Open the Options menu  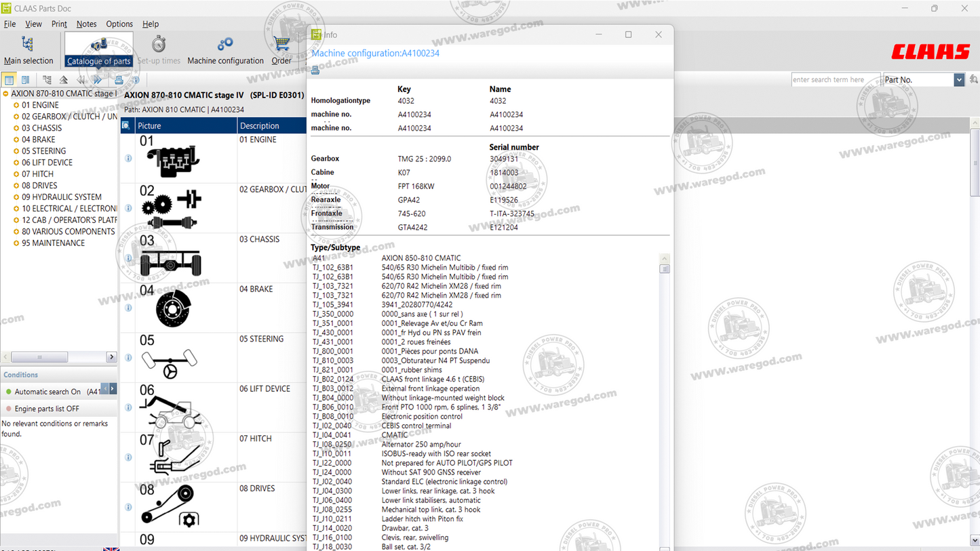[119, 24]
